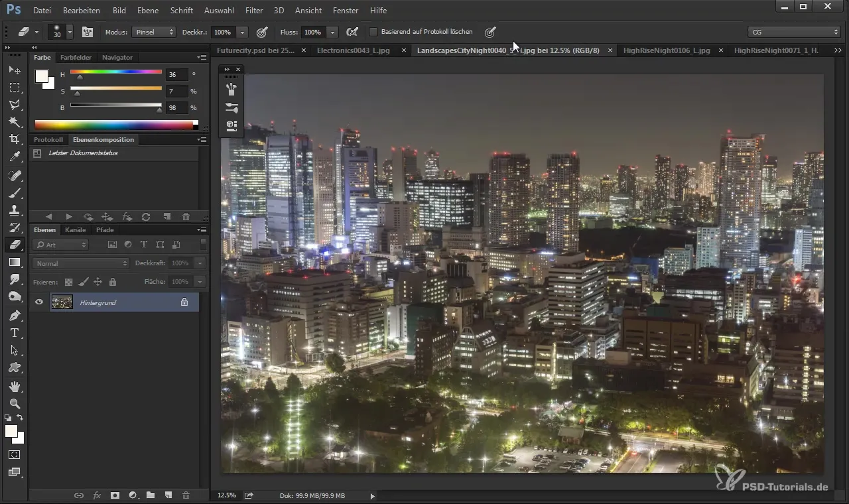Toggle lock image pixels brush icon

(x=83, y=282)
